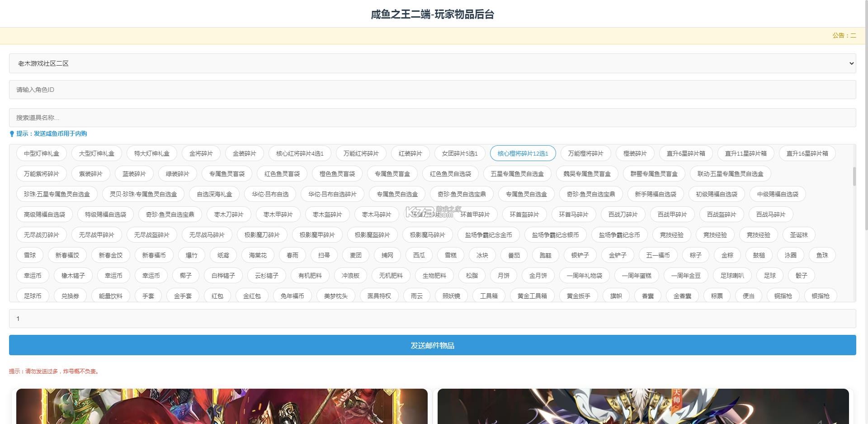This screenshot has height=424, width=868.
Task: Click the red-toned banner image at bottom left
Action: (x=222, y=406)
